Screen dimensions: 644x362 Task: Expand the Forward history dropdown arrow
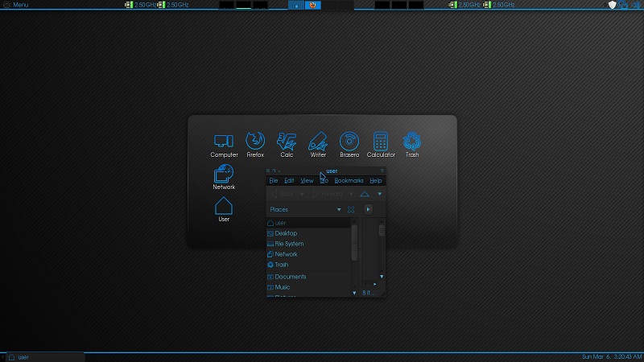click(x=351, y=194)
